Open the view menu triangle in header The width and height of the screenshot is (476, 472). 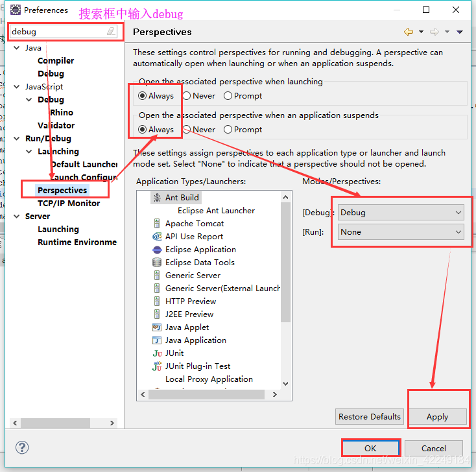460,32
